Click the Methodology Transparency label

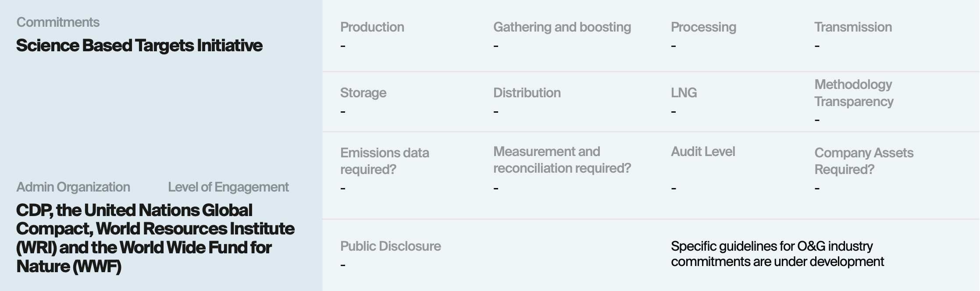[854, 93]
